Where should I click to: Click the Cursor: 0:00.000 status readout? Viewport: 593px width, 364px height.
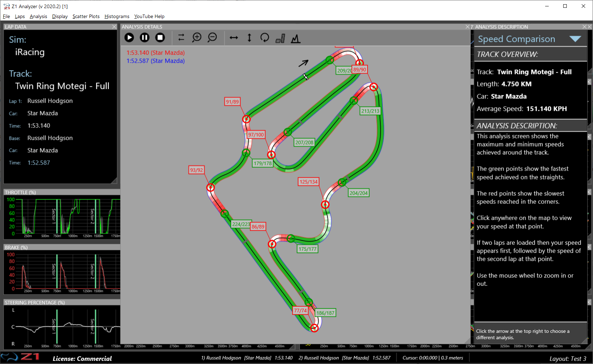433,358
